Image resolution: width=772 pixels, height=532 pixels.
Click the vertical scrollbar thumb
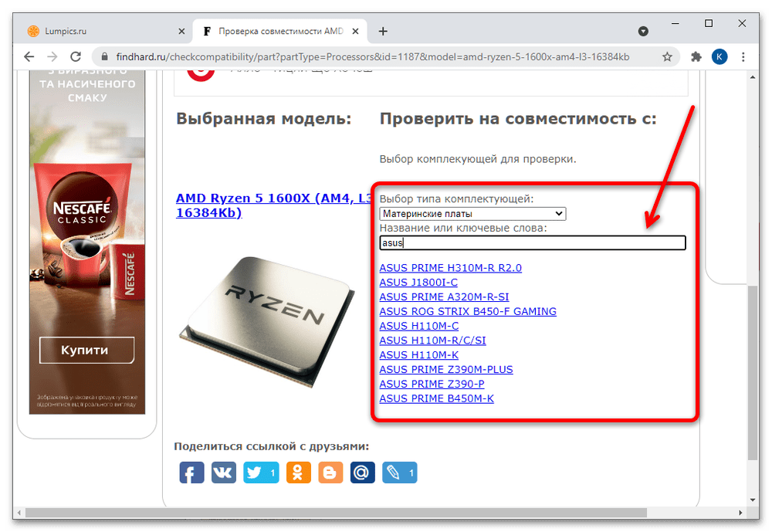(x=752, y=372)
